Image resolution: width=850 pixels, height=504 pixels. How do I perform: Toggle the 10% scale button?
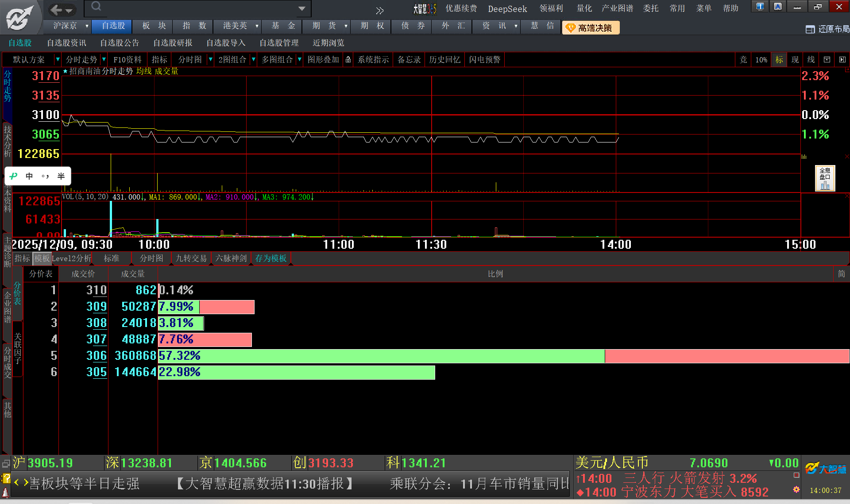pyautogui.click(x=761, y=60)
